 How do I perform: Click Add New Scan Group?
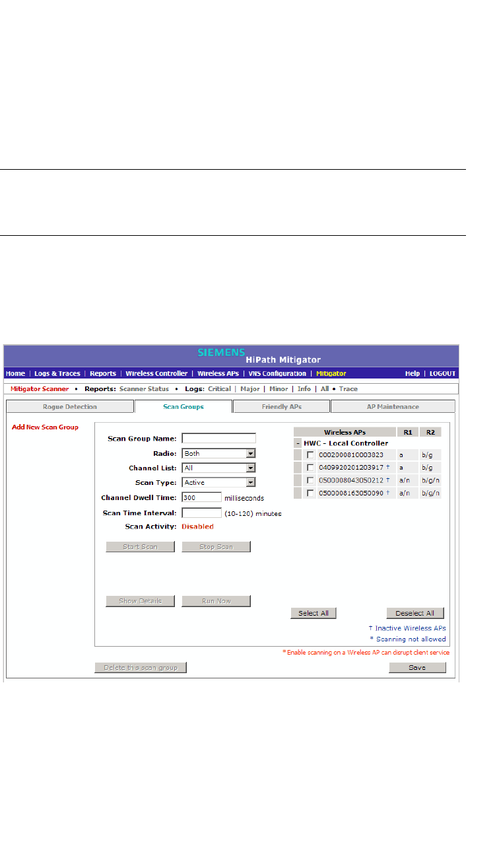(x=45, y=427)
